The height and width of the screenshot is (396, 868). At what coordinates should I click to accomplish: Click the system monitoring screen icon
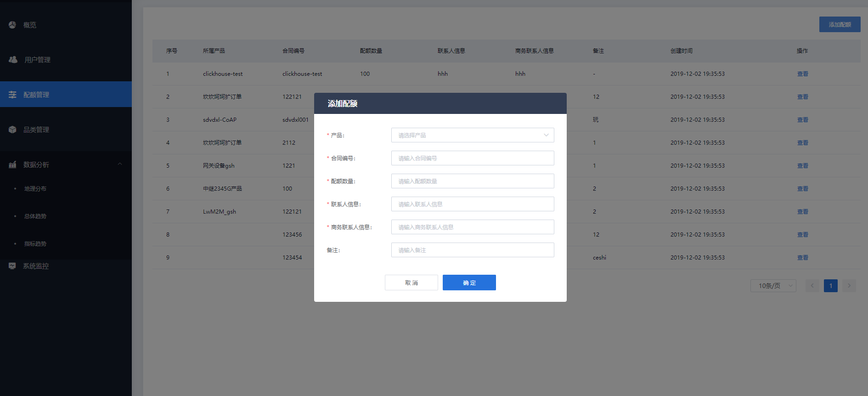coord(12,266)
